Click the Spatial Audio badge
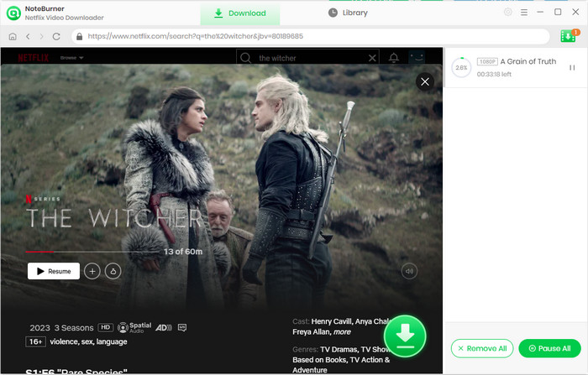588x375 pixels. click(x=134, y=327)
